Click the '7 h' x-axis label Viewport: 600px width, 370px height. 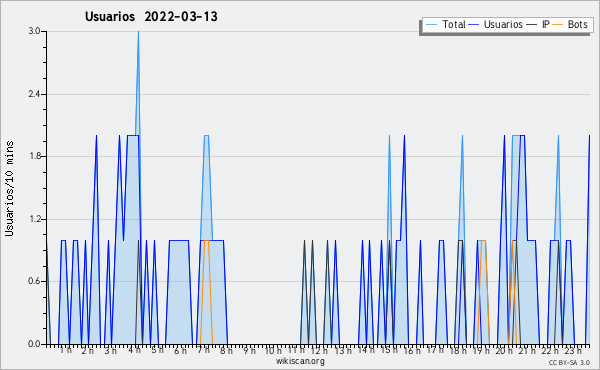pos(203,350)
